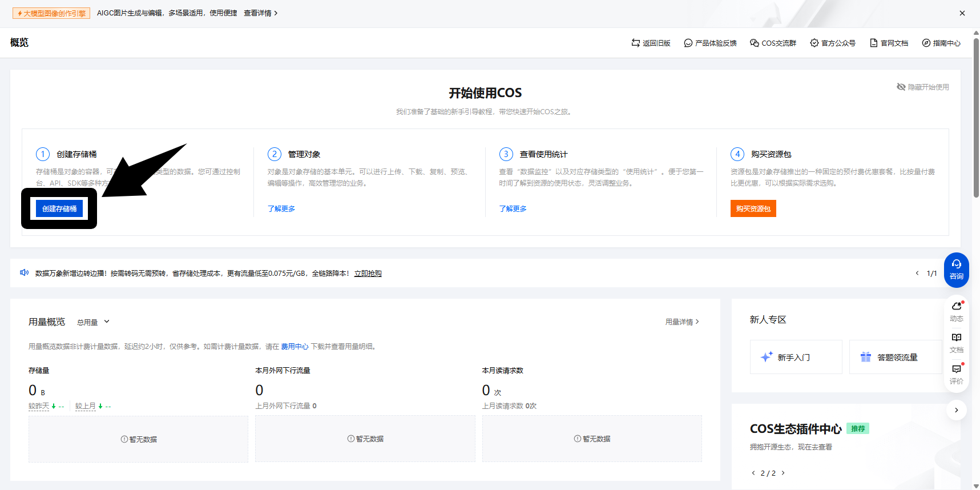Click the 购买资源包 step heading text

click(771, 154)
